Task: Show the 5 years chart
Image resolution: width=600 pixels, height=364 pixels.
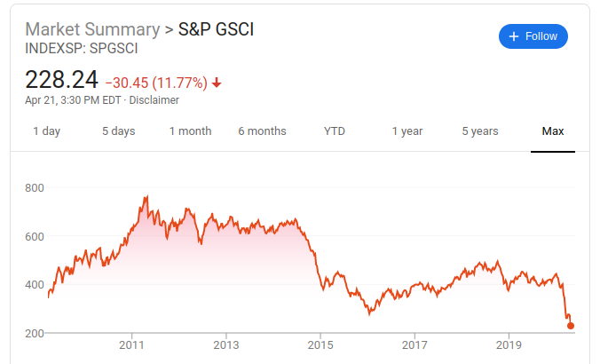Action: pos(480,131)
